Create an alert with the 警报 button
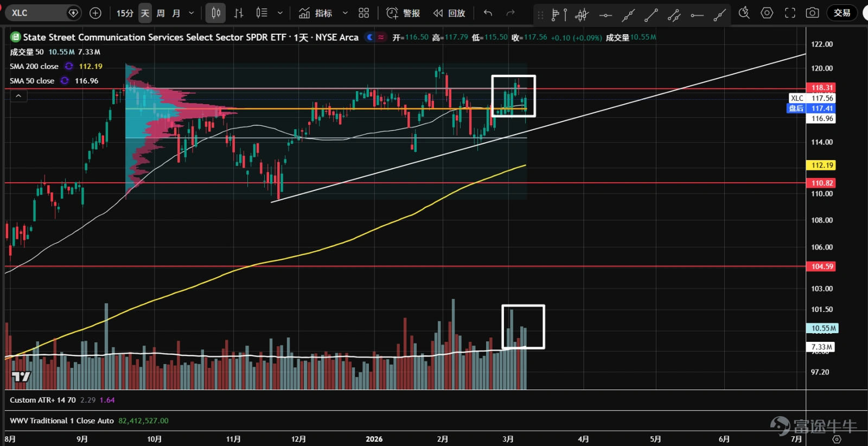Viewport: 868px width, 446px height. click(403, 13)
